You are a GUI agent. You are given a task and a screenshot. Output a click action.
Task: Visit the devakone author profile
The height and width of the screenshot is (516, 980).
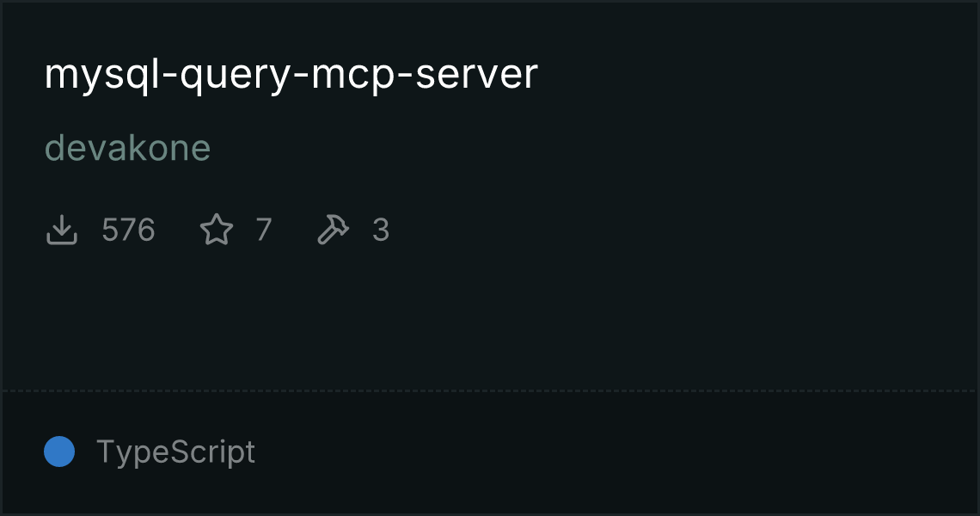tap(127, 148)
